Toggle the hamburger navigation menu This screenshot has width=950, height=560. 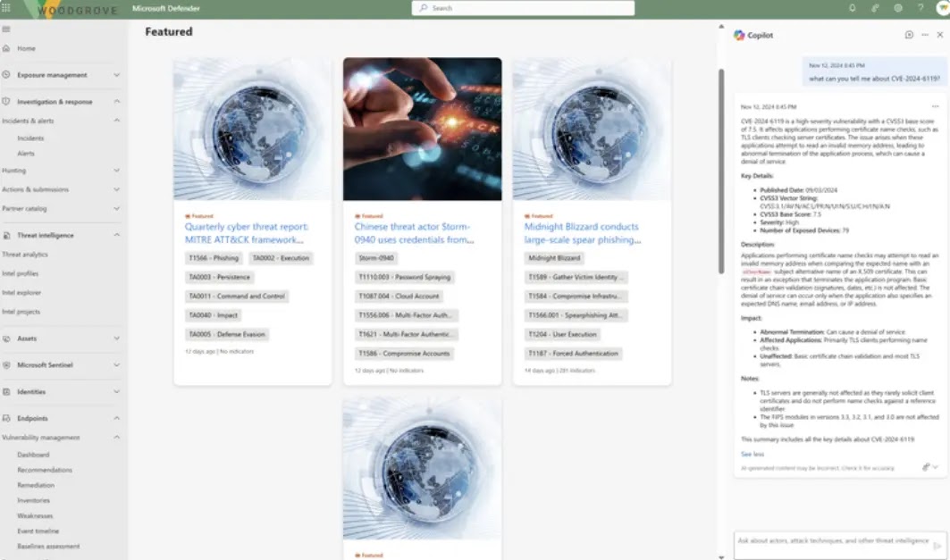pyautogui.click(x=6, y=29)
